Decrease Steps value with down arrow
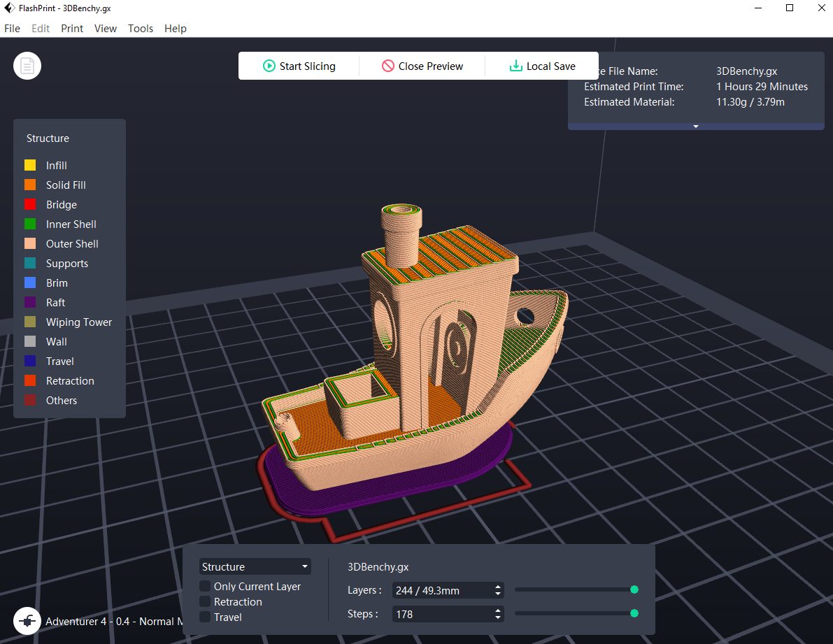This screenshot has height=644, width=833. tap(498, 617)
